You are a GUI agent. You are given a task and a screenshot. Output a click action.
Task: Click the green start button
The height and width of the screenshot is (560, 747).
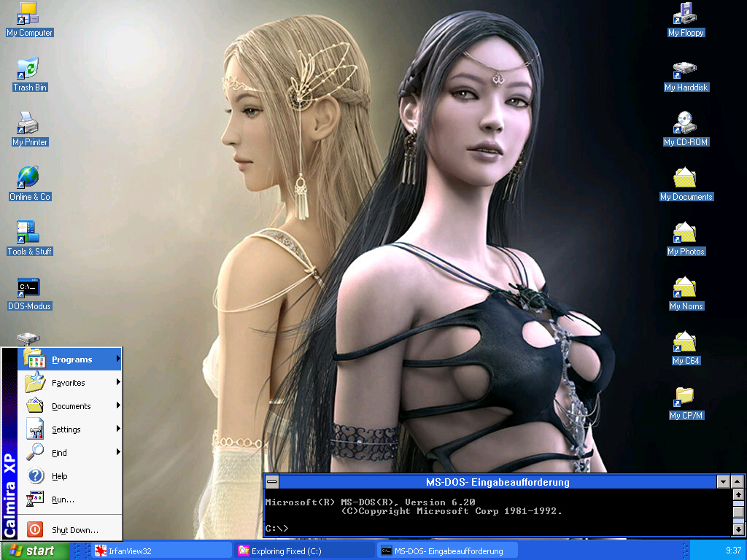point(34,551)
